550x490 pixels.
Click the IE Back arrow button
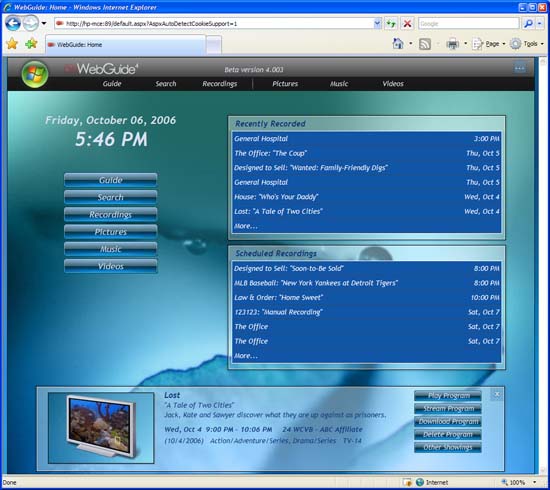[13, 24]
